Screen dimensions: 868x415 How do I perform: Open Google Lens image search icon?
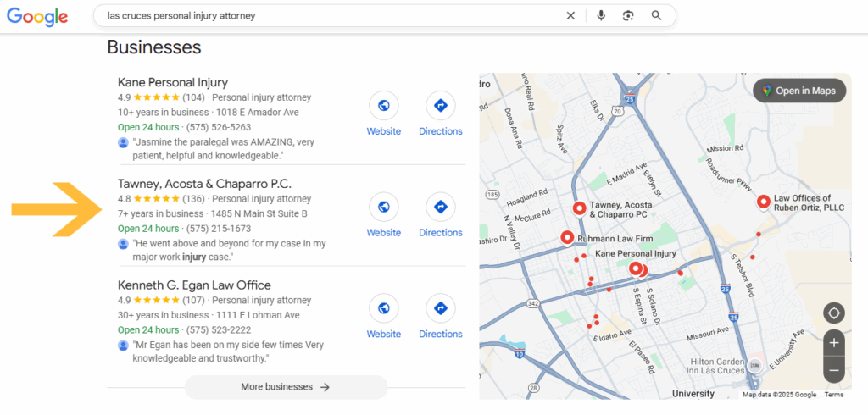(x=628, y=15)
